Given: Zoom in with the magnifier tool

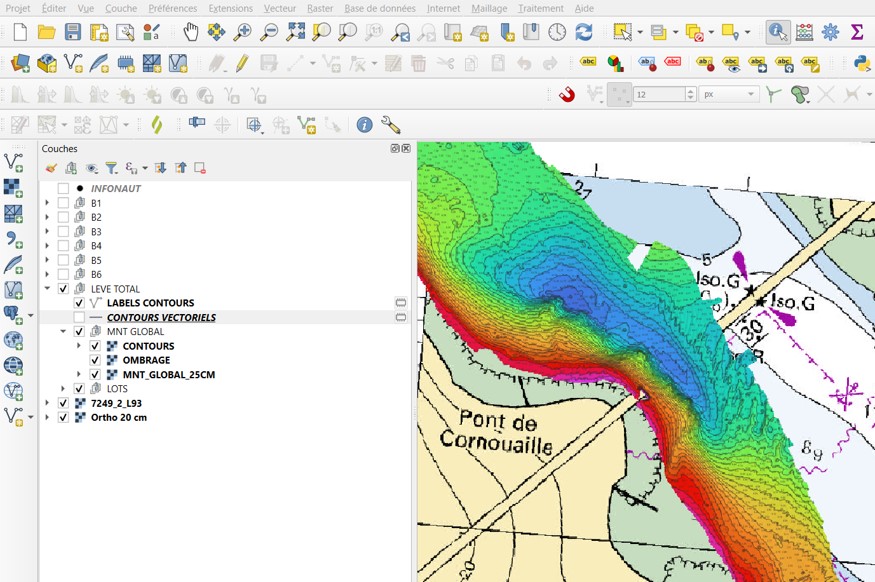Looking at the screenshot, I should pyautogui.click(x=244, y=31).
